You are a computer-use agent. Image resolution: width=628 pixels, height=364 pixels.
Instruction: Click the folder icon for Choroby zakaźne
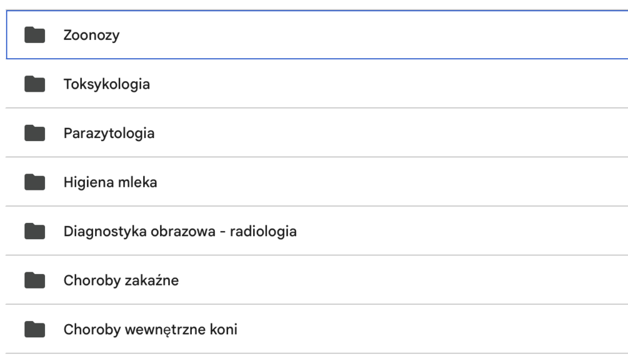pos(35,280)
